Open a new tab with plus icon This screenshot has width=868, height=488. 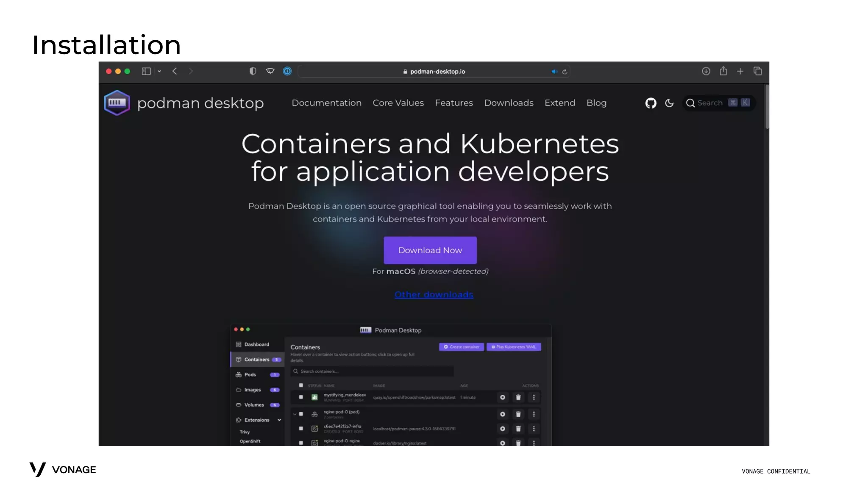(x=740, y=71)
